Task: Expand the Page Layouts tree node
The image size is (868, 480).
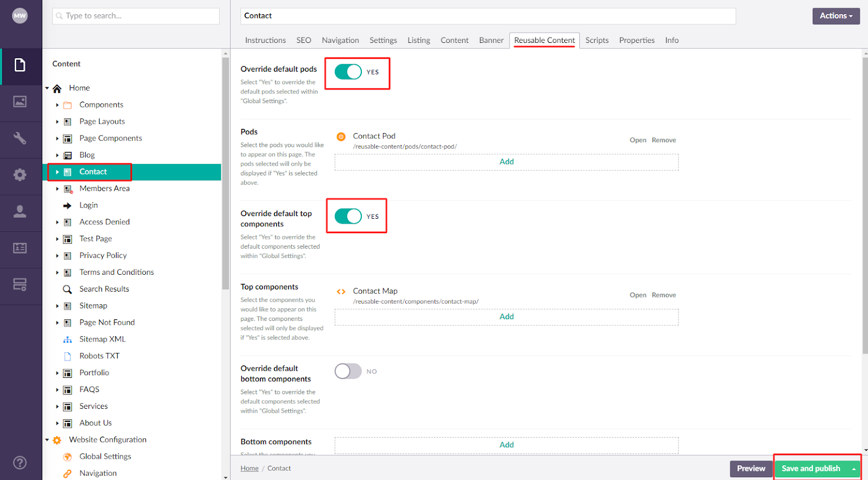Action: pyautogui.click(x=57, y=122)
